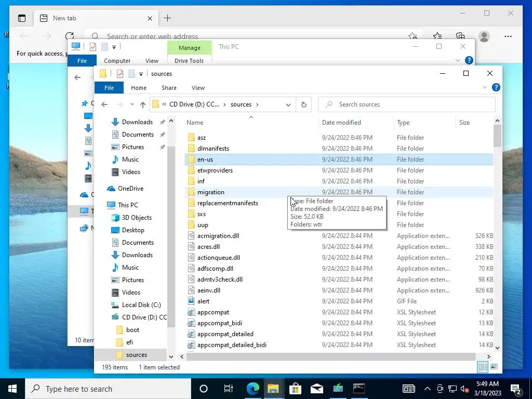Select the inf folder
This screenshot has width=532, height=399.
point(201,181)
